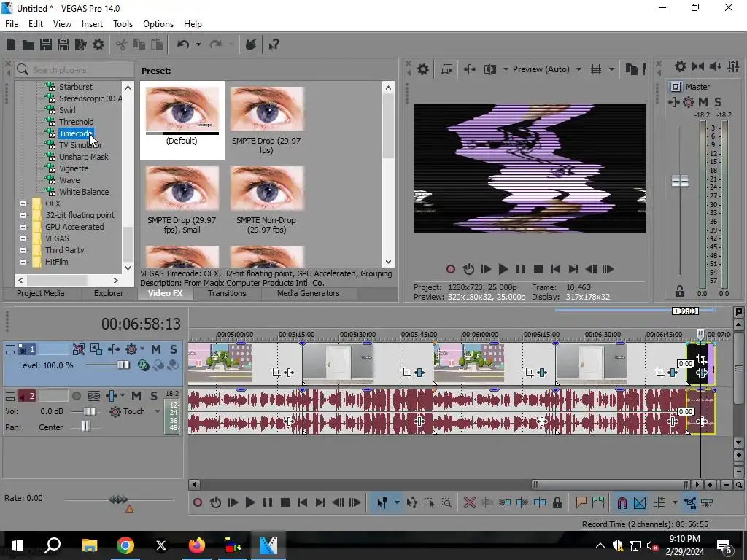Mute video track 1 with M button

[156, 349]
